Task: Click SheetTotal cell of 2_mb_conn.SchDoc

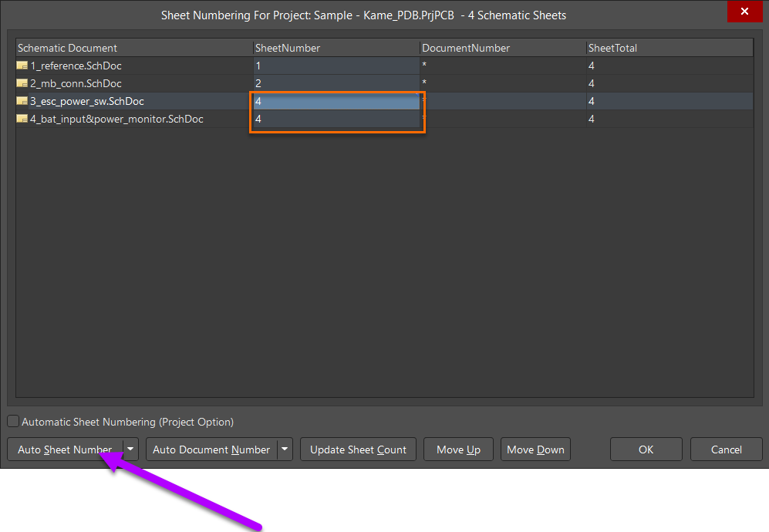Action: point(670,83)
